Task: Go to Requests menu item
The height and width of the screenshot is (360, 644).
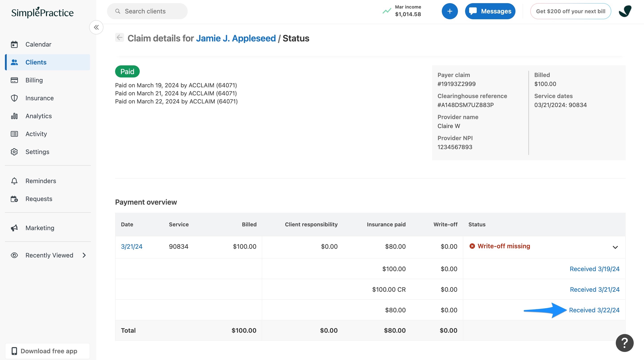Action: click(47, 199)
